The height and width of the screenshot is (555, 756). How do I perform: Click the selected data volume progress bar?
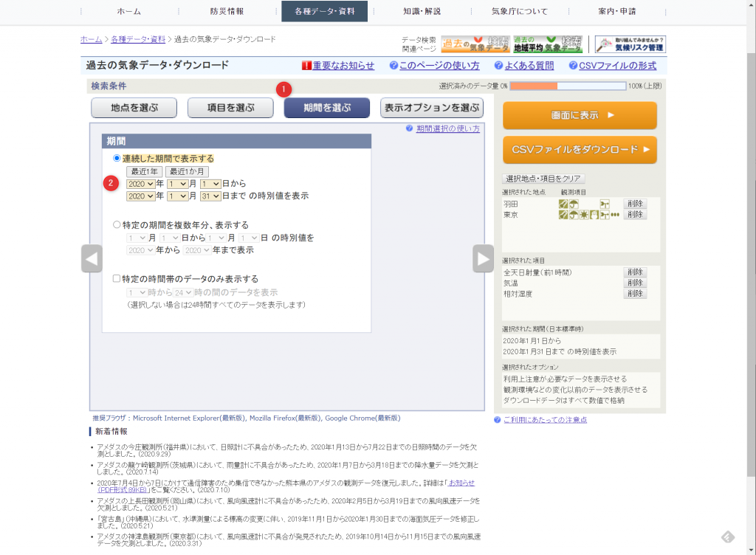pos(567,86)
